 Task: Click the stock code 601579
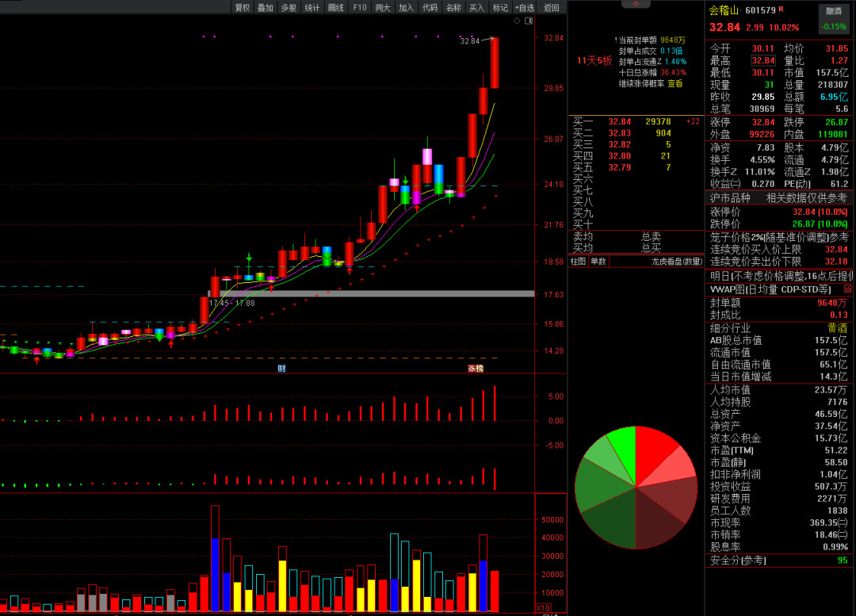pyautogui.click(x=760, y=10)
